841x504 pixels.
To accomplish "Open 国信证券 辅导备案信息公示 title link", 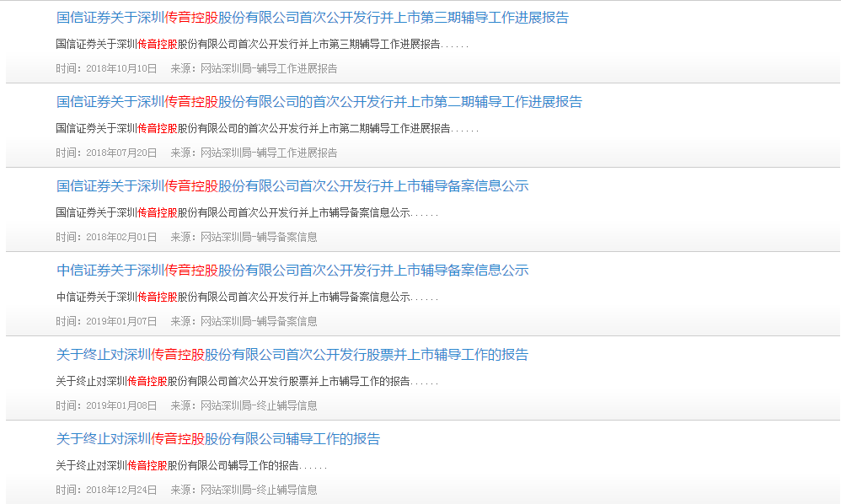I will coord(292,186).
